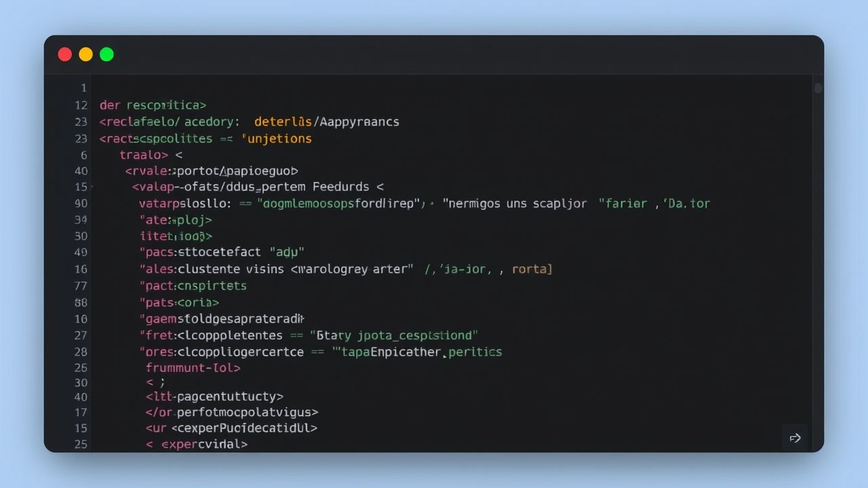The width and height of the screenshot is (868, 488).
Task: Click line number 12 in gutter
Action: (81, 105)
